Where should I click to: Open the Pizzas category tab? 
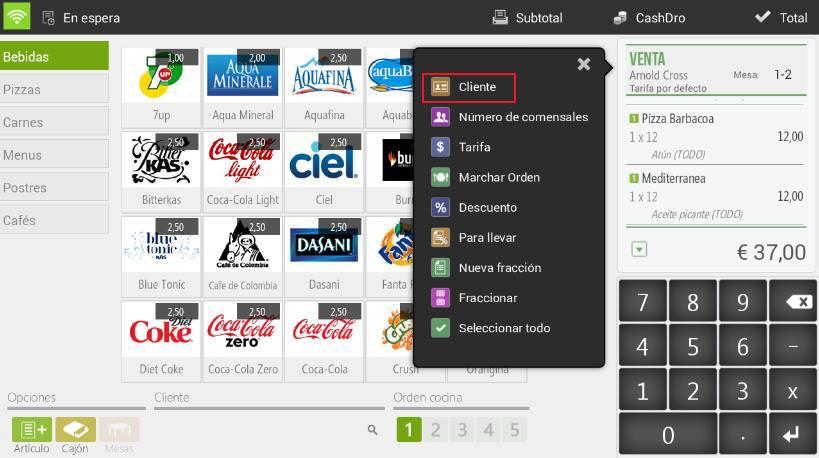tap(54, 89)
